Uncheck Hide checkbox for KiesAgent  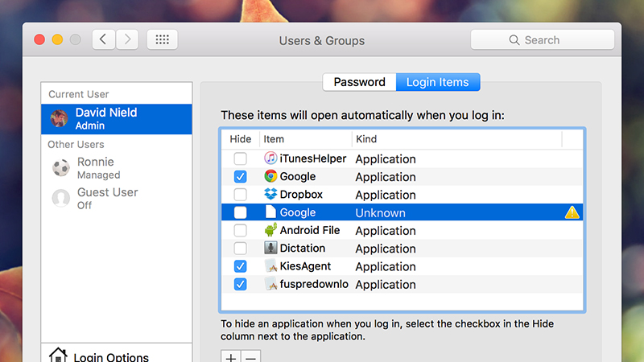tap(240, 266)
